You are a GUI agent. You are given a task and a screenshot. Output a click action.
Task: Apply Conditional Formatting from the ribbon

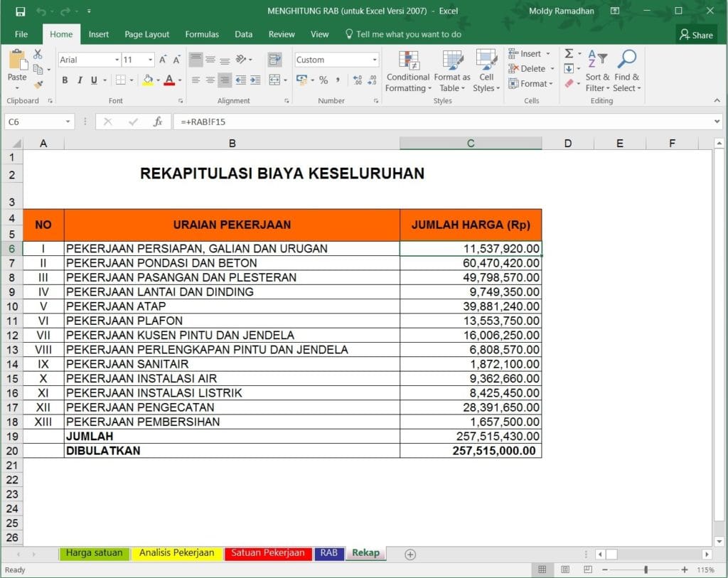[407, 71]
